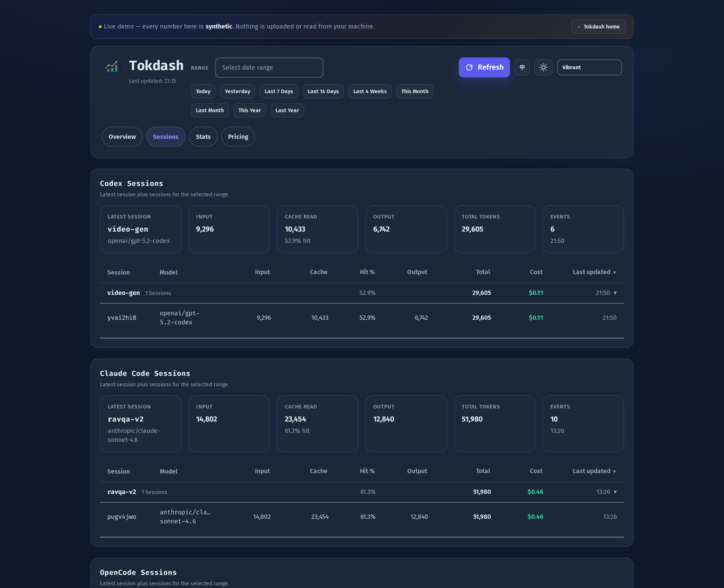The image size is (724, 588).
Task: Click the Claude Events 10 card
Action: click(583, 424)
